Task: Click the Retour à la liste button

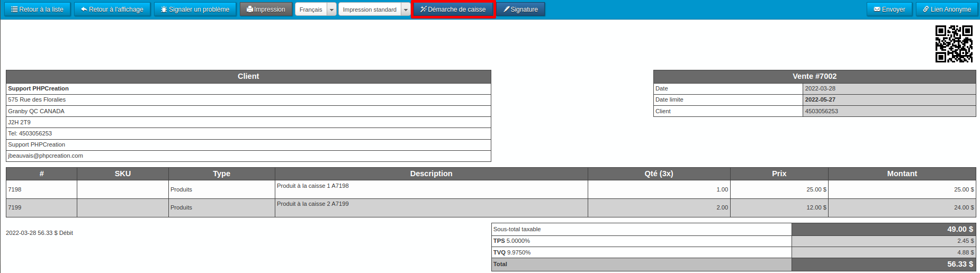Action: 37,10
